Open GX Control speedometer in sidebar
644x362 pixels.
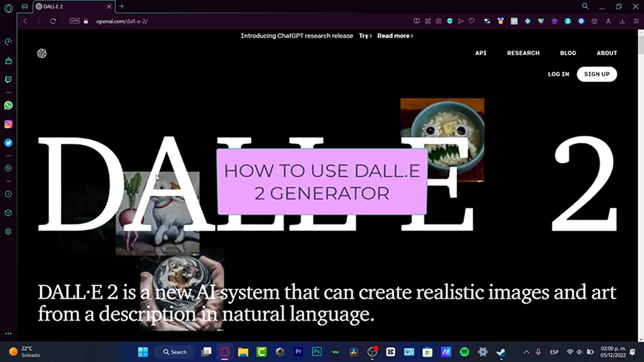(x=8, y=42)
